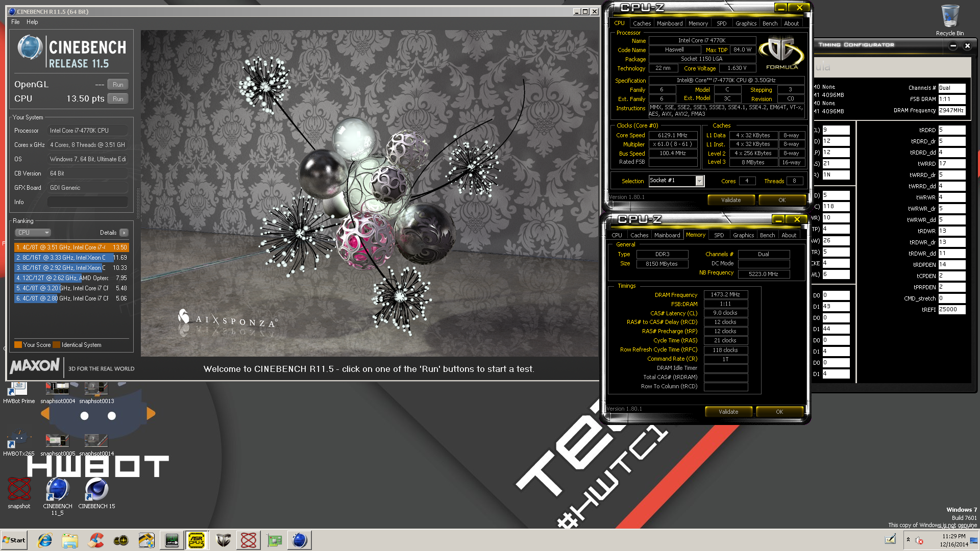Screen dimensions: 980x551
Task: Select ranking row 2 8C/16T @ 3.33 GHz
Action: 71,258
